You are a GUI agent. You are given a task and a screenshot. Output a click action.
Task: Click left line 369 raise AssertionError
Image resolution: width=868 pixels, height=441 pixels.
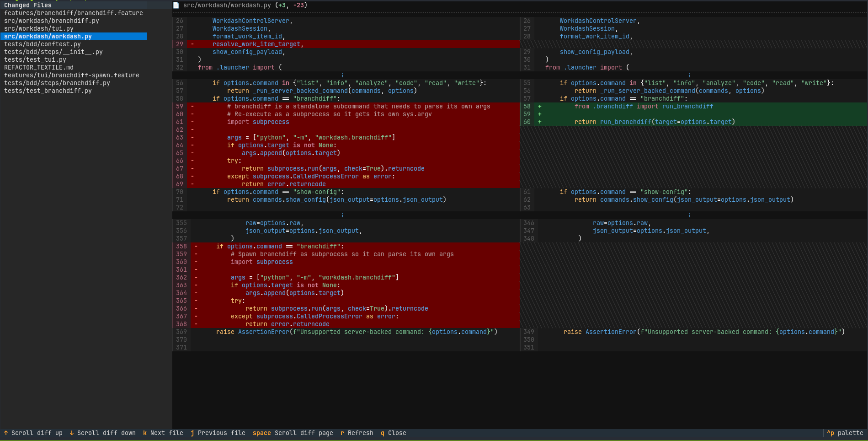(346, 332)
